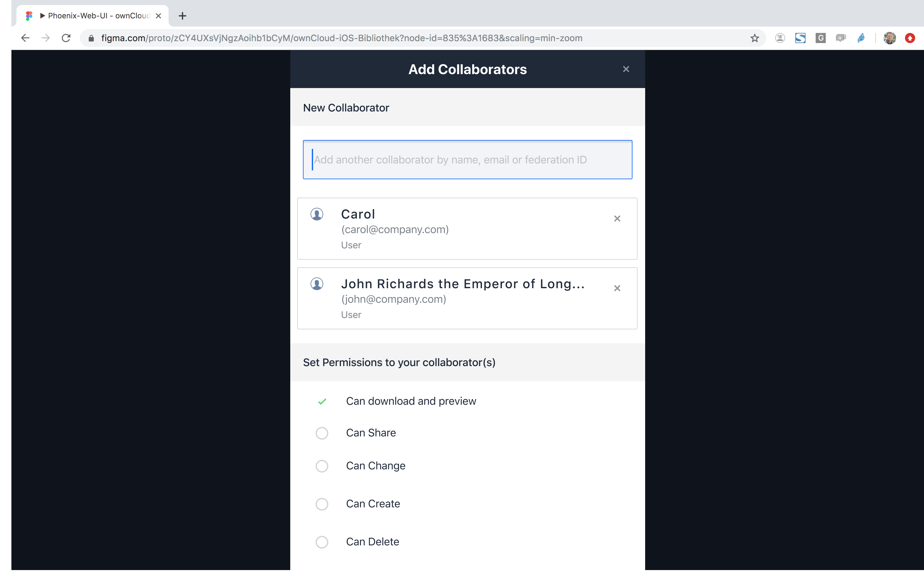The height and width of the screenshot is (584, 924).
Task: Click the New Collaborator section heading
Action: pyautogui.click(x=346, y=108)
